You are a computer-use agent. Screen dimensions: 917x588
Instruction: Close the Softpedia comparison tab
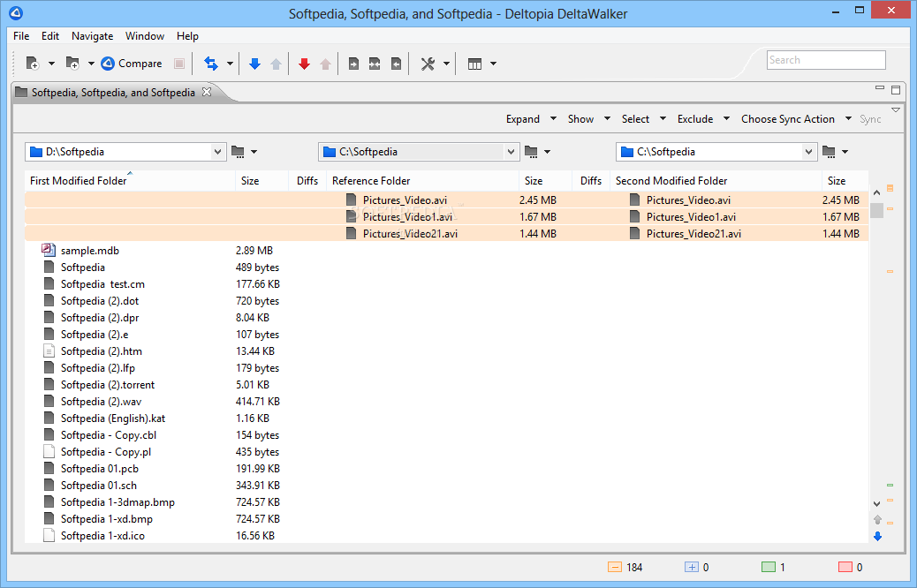tap(207, 92)
